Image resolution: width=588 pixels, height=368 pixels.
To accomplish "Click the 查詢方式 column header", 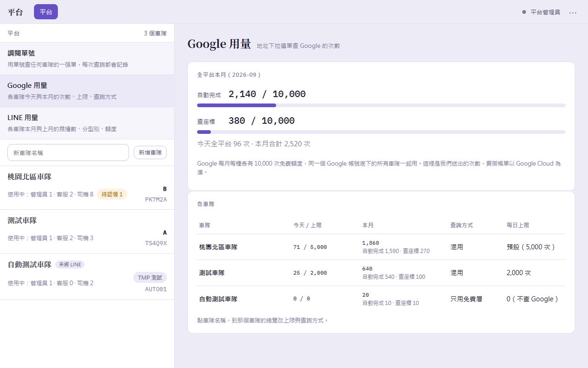I will click(461, 225).
